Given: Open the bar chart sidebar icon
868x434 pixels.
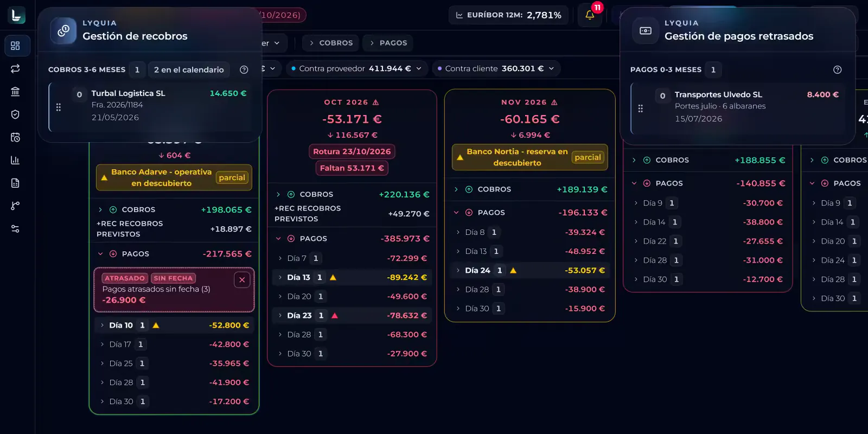Looking at the screenshot, I should (15, 160).
